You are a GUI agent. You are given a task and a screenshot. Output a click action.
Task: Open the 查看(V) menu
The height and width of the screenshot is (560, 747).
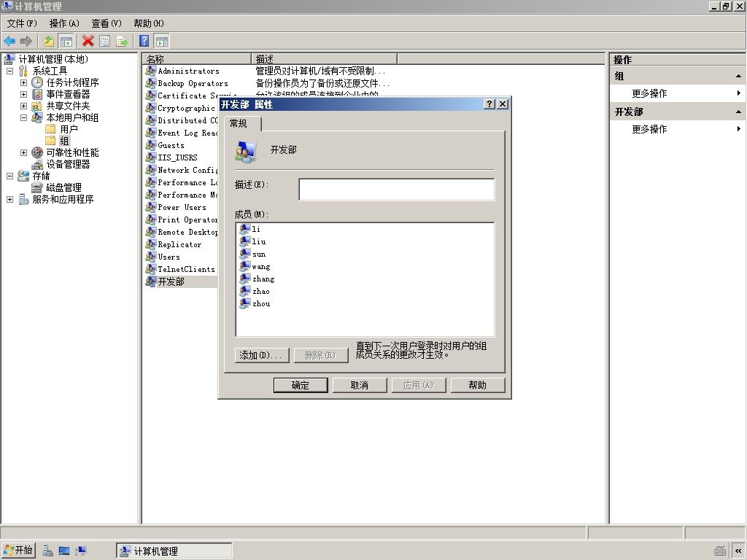[107, 23]
